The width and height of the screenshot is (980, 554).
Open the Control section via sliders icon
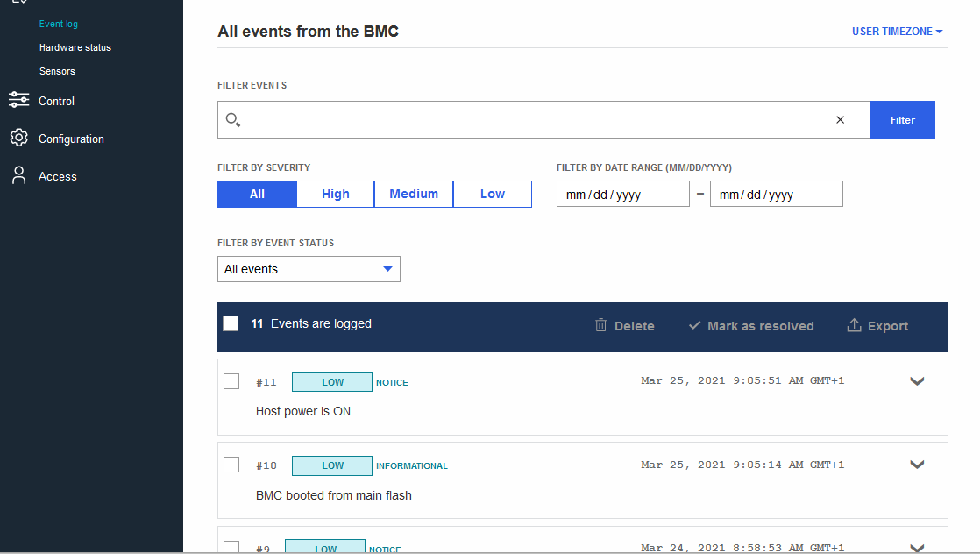point(18,100)
